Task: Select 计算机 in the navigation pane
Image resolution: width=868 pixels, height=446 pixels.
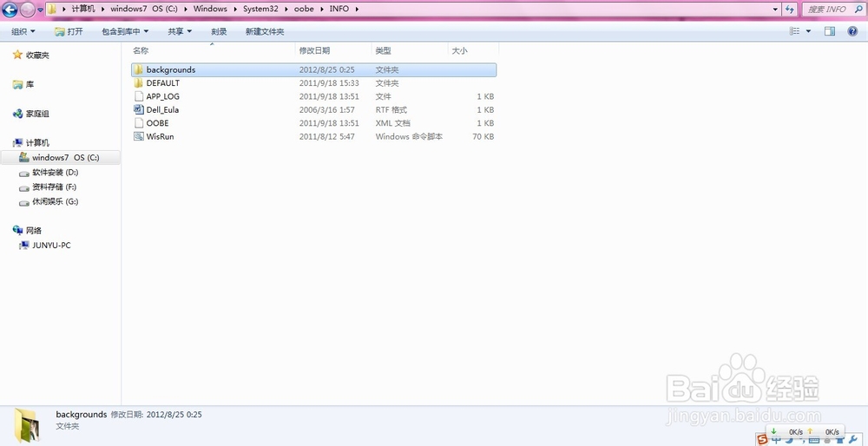Action: (x=37, y=143)
